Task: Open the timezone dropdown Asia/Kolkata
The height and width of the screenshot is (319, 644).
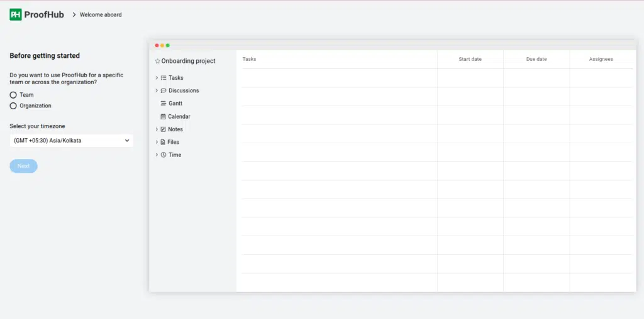Action: coord(72,141)
